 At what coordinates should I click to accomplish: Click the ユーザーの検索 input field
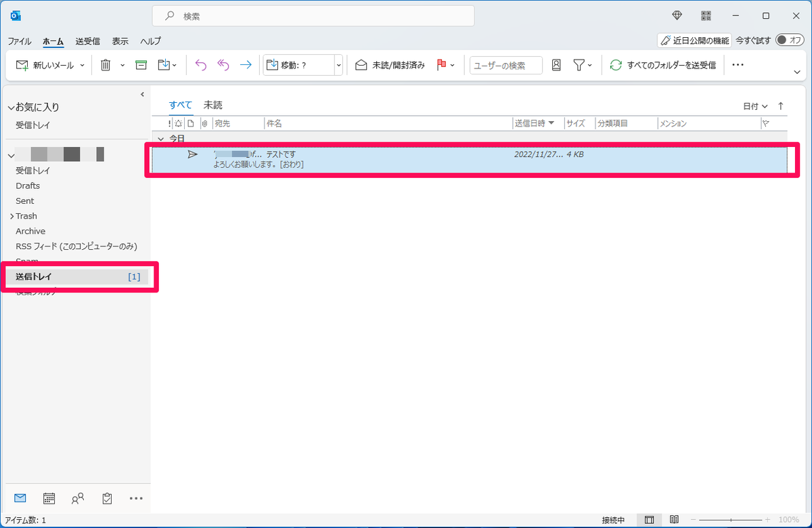(x=506, y=65)
